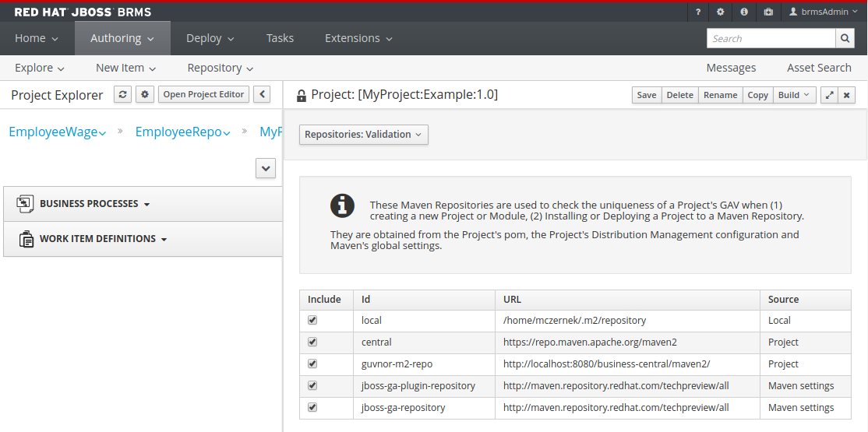Open the Extensions menu
This screenshot has height=432, width=868.
coord(358,38)
